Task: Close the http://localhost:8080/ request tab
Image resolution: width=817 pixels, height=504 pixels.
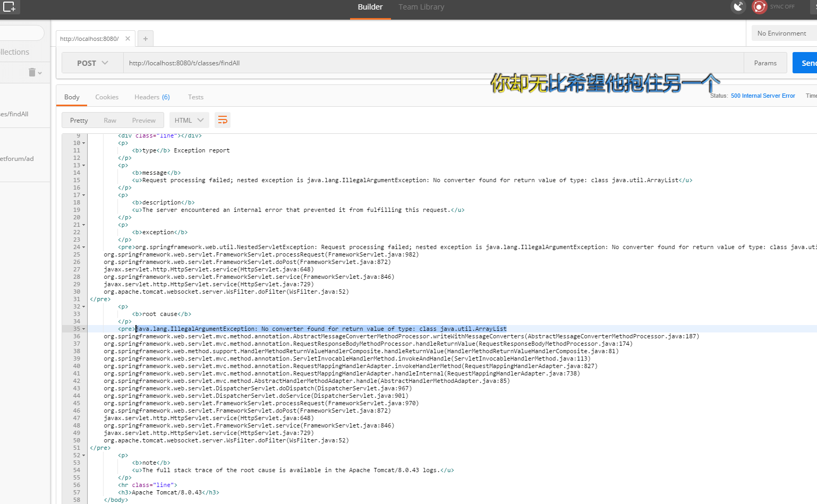Action: point(127,38)
